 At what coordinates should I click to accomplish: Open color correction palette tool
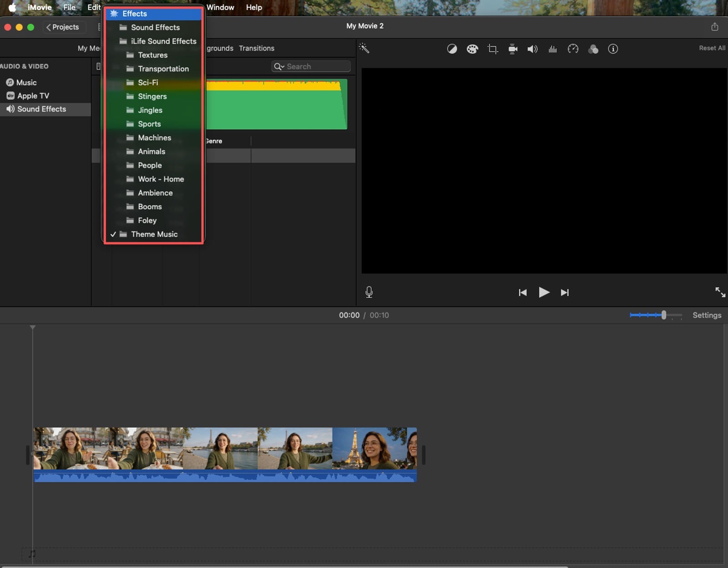472,49
